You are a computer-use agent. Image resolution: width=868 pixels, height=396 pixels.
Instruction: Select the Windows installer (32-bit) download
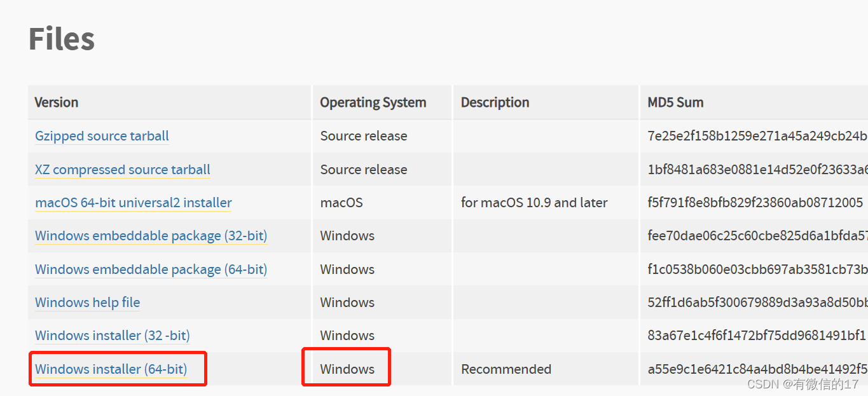click(112, 335)
